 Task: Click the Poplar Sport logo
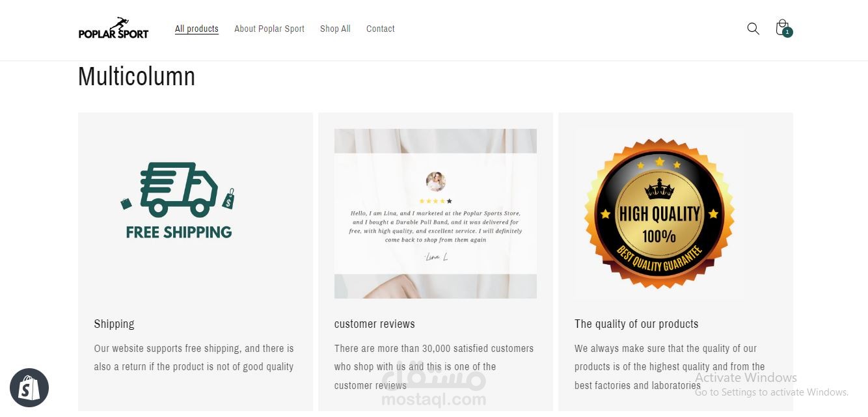click(114, 28)
